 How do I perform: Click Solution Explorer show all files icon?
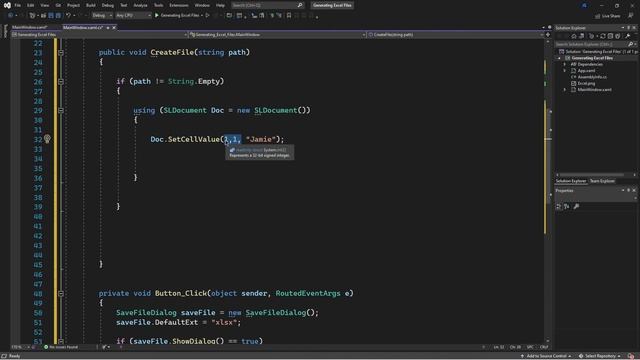(618, 36)
